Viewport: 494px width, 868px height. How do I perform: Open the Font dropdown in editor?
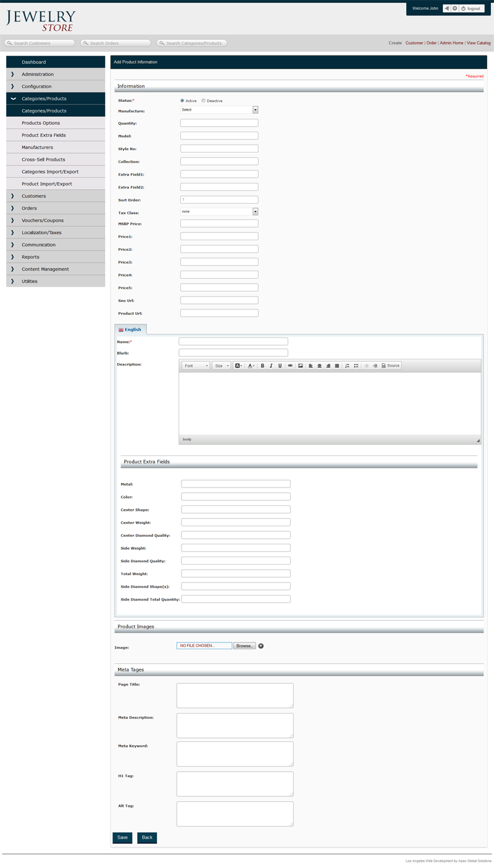196,366
